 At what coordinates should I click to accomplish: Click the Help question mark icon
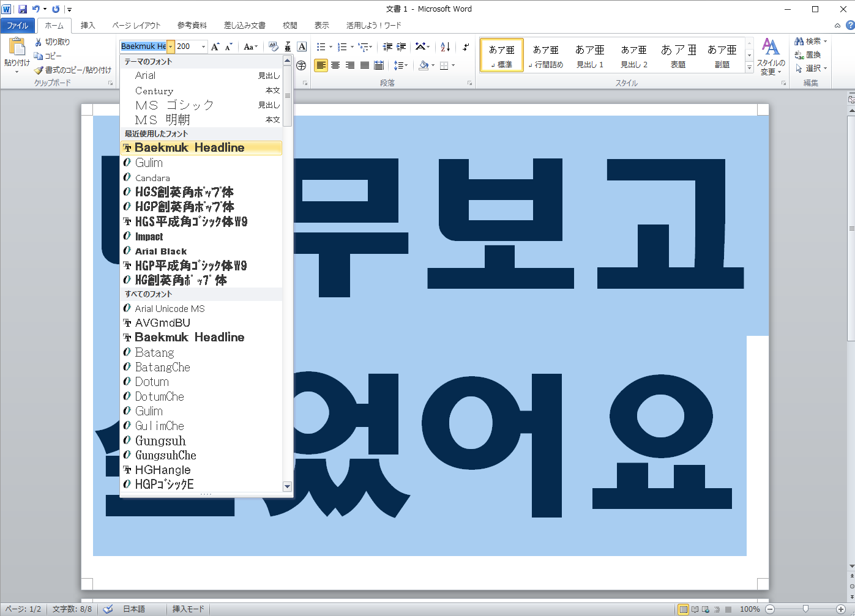point(849,25)
